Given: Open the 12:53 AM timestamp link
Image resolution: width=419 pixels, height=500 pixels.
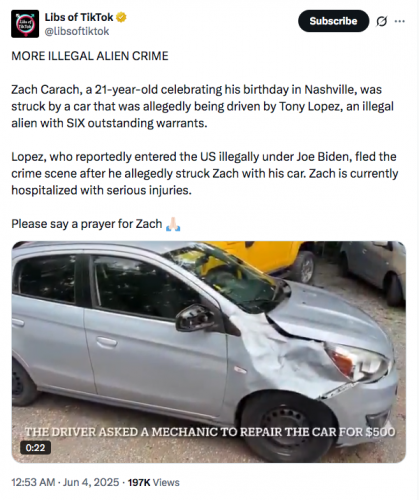Looking at the screenshot, I should tap(33, 482).
